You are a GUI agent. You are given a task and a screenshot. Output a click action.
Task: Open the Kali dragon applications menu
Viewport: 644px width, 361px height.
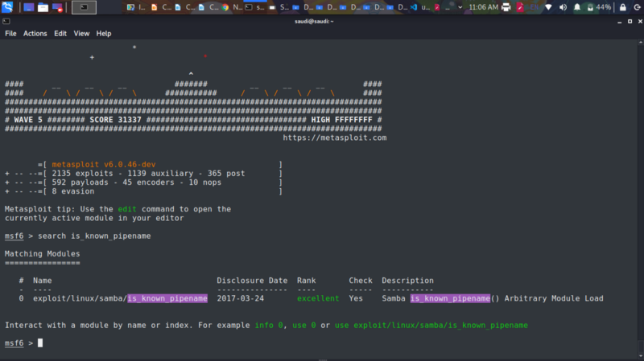[x=7, y=7]
